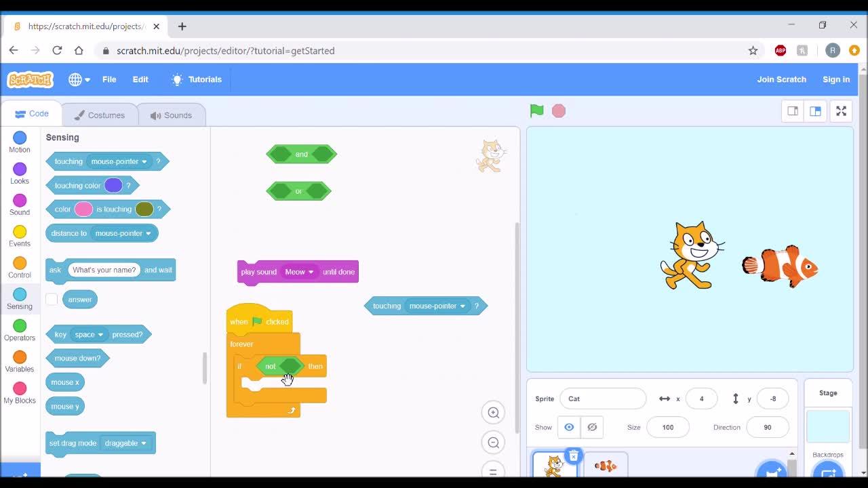The width and height of the screenshot is (868, 488).
Task: Go back to the previous page
Action: [14, 50]
